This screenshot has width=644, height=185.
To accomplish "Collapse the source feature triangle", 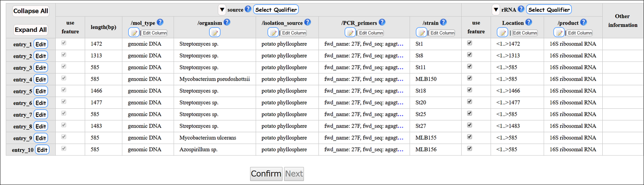I will click(x=222, y=10).
